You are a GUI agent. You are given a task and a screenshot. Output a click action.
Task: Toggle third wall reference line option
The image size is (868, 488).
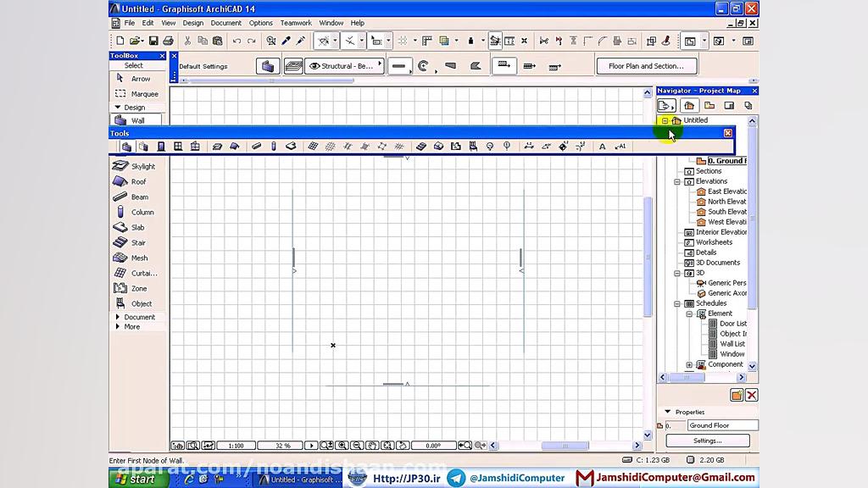(x=555, y=66)
